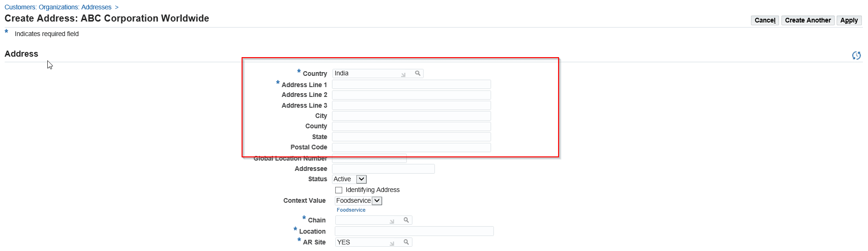The width and height of the screenshot is (868, 251).
Task: Click the Address Line 2 input field
Action: [412, 95]
